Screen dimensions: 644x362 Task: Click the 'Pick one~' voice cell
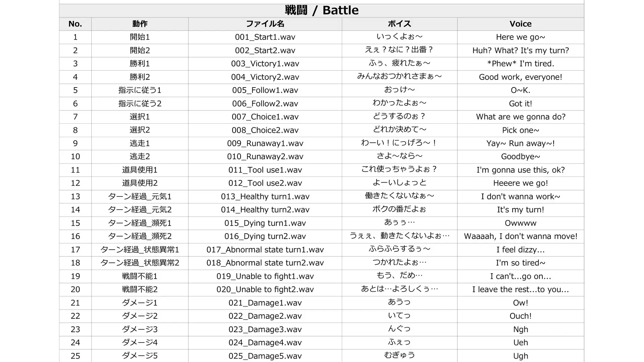pyautogui.click(x=521, y=130)
